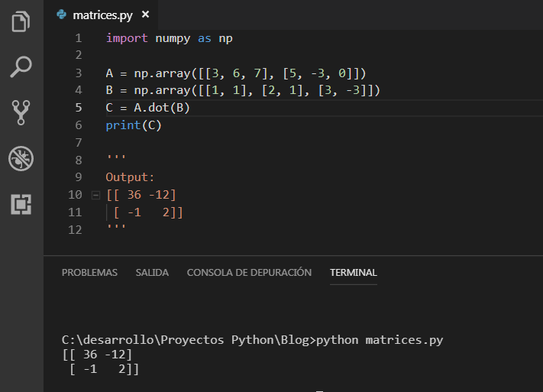
Task: Click '[[ 36 -12]' in the terminal output
Action: point(97,355)
